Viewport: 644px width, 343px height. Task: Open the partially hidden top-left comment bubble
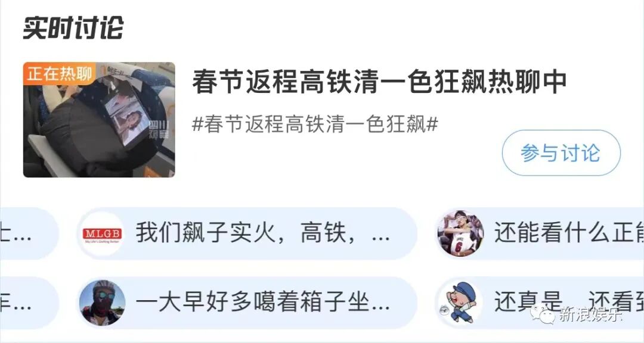(29, 233)
